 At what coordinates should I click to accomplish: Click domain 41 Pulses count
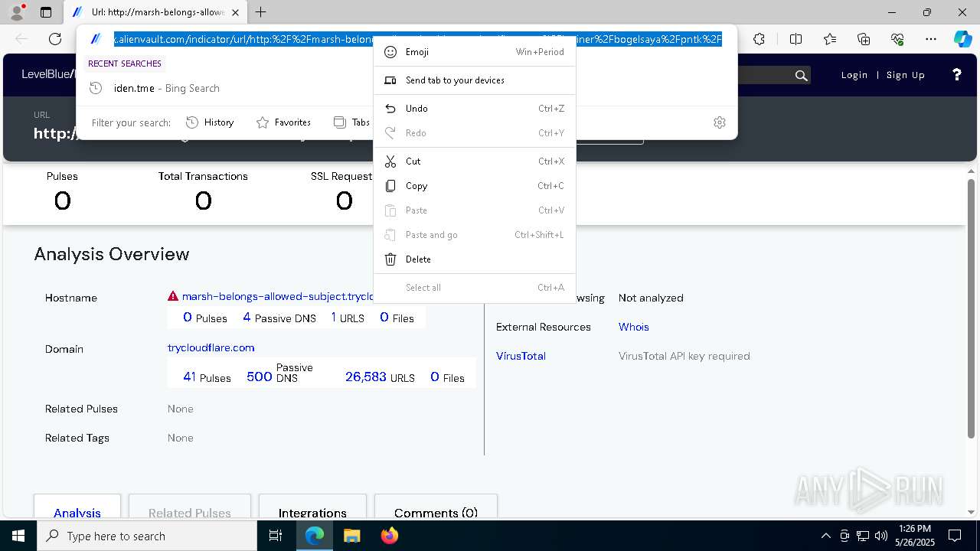(207, 377)
